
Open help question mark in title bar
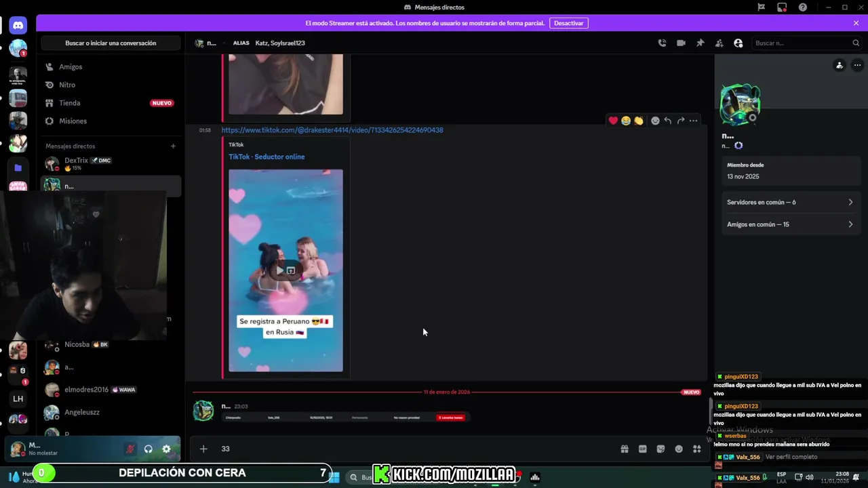803,7
